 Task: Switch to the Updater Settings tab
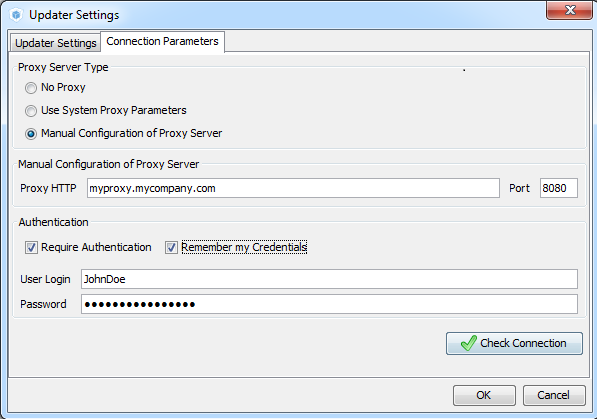[x=56, y=43]
